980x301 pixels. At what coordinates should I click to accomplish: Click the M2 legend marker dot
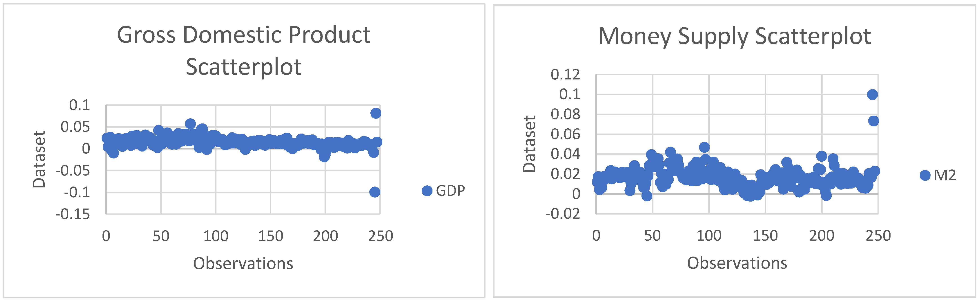925,175
